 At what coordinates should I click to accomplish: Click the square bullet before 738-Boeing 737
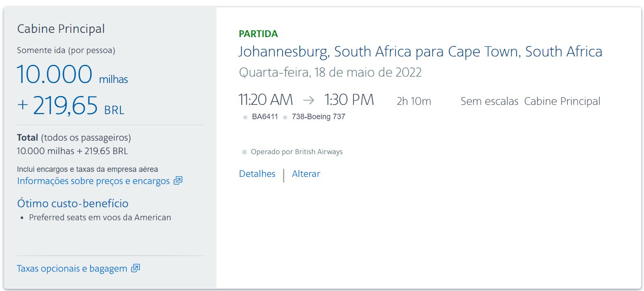(x=285, y=117)
